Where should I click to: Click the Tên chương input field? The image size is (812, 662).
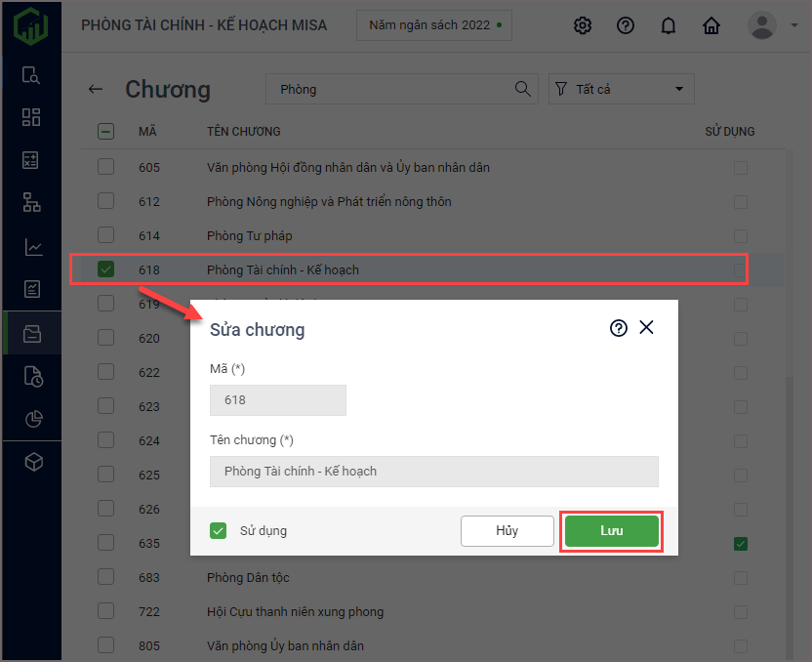[x=433, y=472]
